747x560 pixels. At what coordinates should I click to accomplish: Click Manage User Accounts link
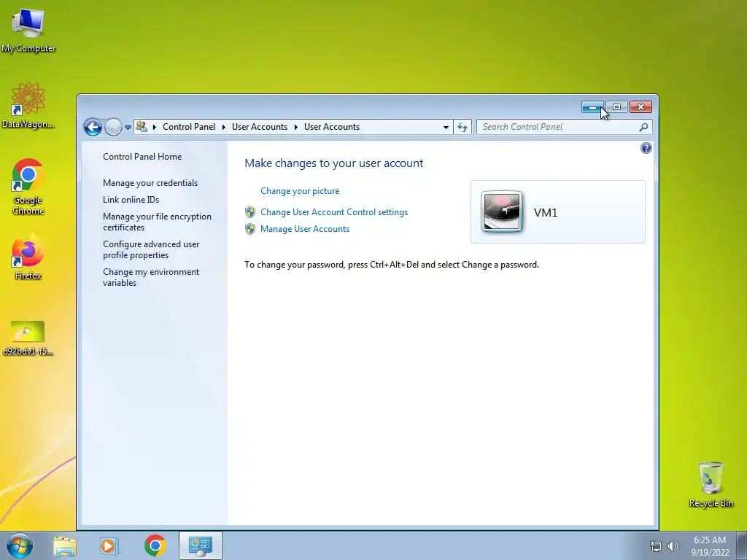305,229
